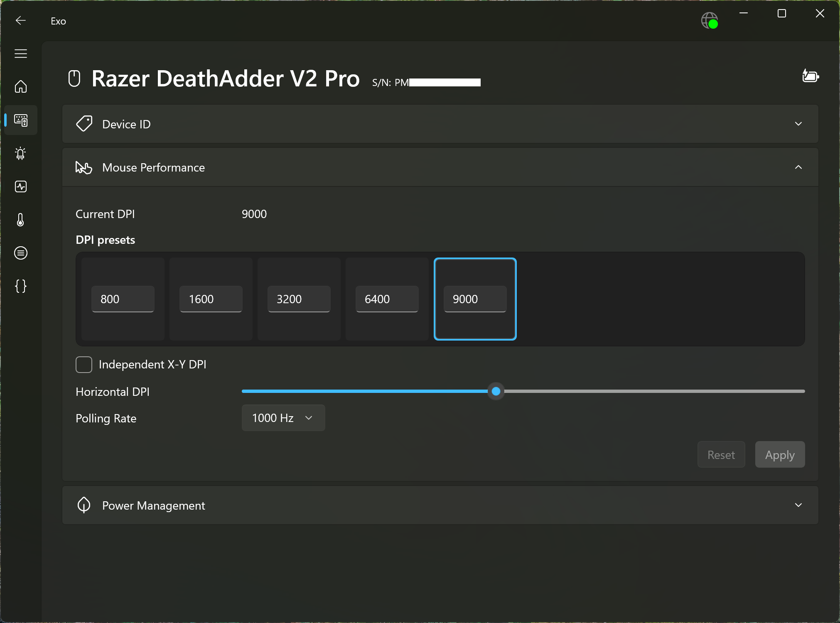
Task: Open the Devices sidebar page
Action: pyautogui.click(x=21, y=120)
